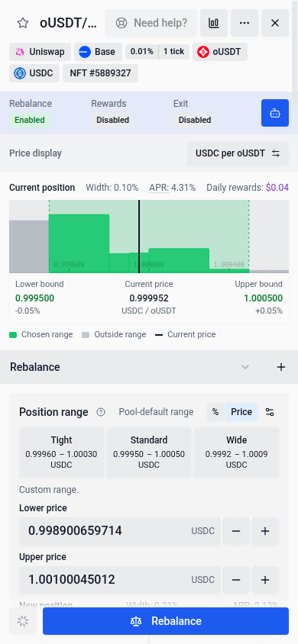Click the tallest green liquidity bar

[79, 243]
